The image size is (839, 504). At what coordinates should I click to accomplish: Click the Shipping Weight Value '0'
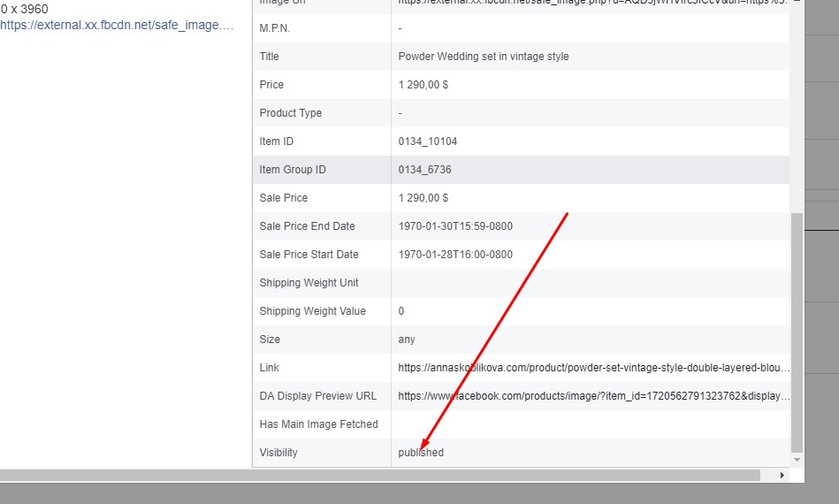pos(401,311)
